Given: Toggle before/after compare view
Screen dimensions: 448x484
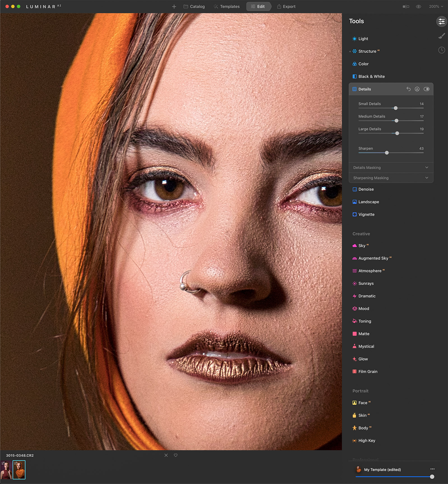Looking at the screenshot, I should [x=406, y=6].
